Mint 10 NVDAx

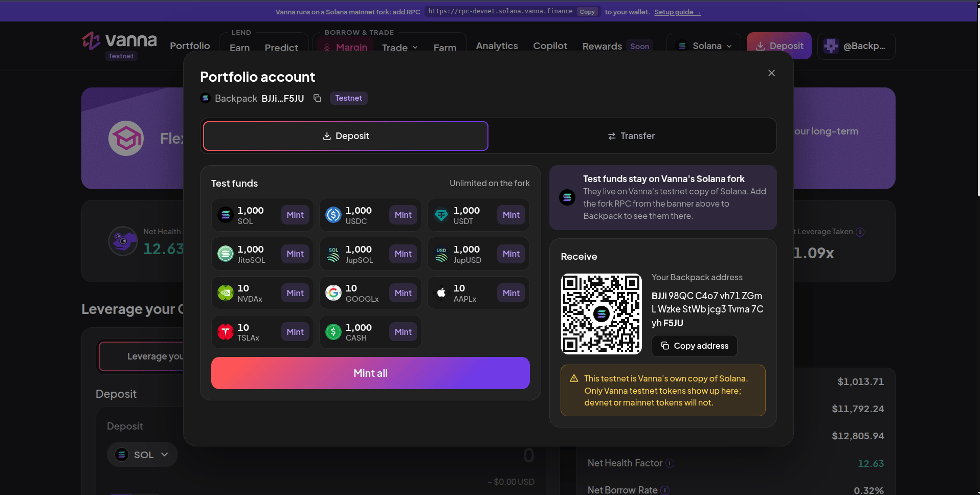[295, 293]
